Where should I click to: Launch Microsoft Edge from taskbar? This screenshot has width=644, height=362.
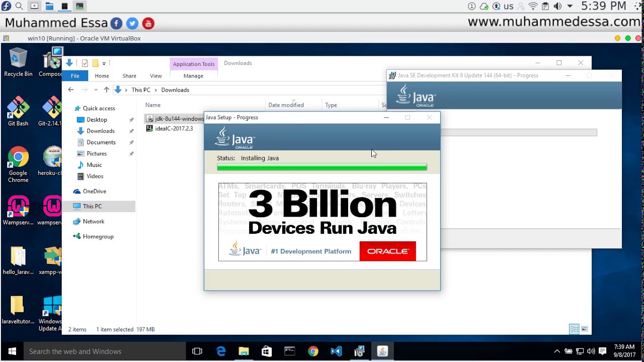coord(221,351)
